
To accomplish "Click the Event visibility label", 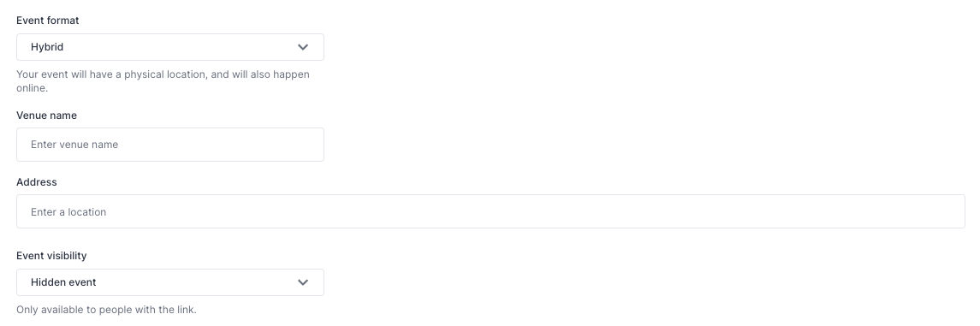I will point(51,256).
